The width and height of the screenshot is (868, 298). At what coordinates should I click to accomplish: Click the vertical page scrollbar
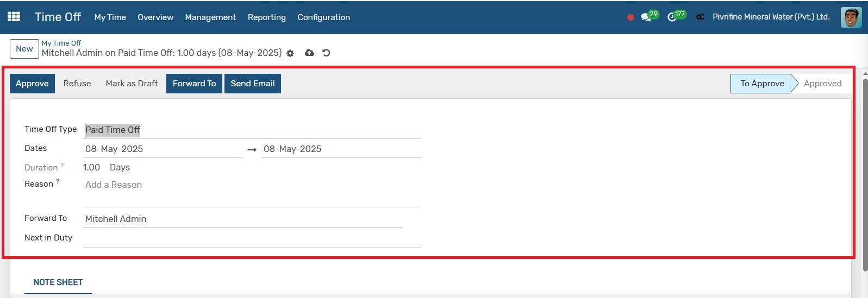pos(865,175)
